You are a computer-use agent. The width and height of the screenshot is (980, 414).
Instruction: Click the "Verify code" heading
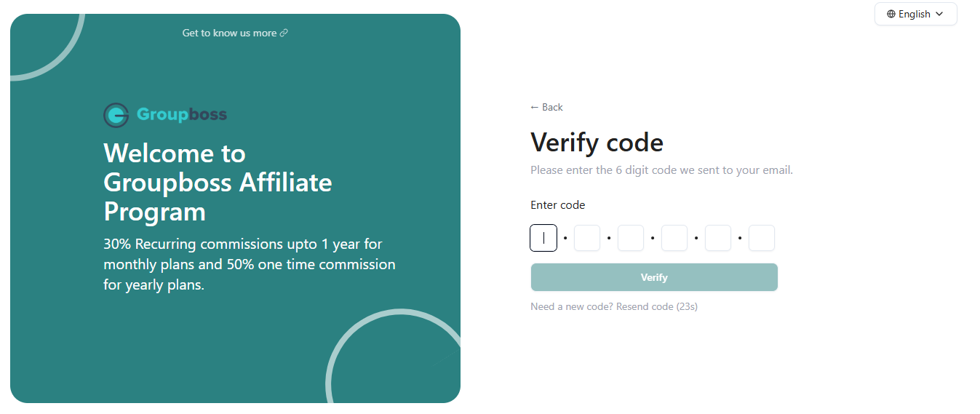(x=597, y=143)
